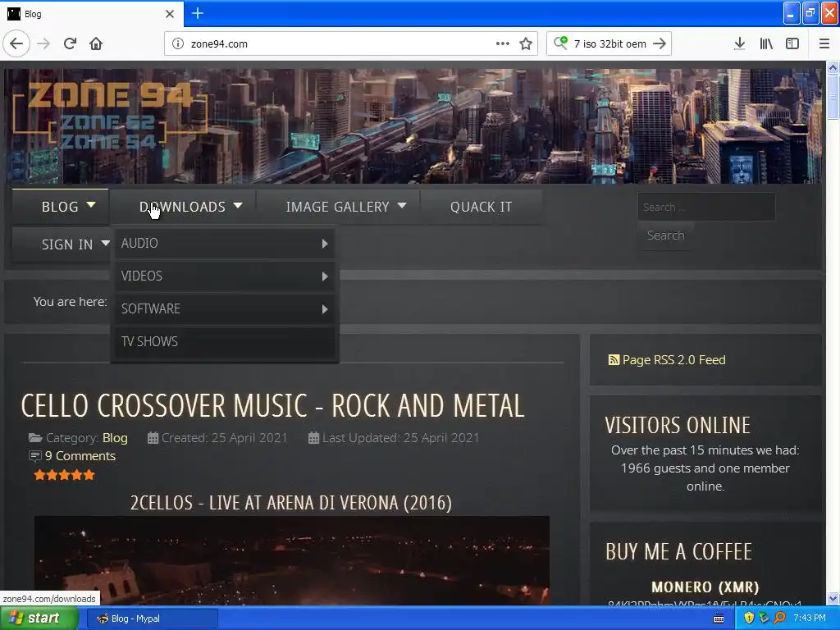Go back using the browser back arrow
The height and width of the screenshot is (630, 840).
coord(16,43)
